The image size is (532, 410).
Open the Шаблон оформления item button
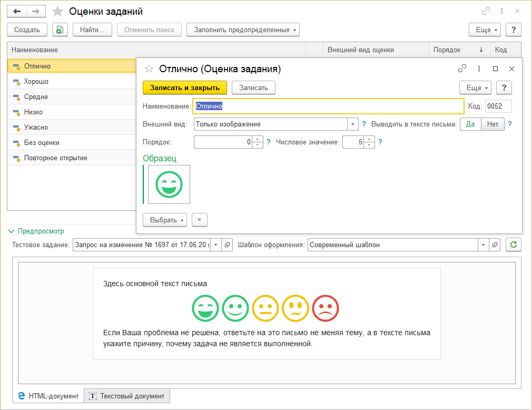(495, 245)
